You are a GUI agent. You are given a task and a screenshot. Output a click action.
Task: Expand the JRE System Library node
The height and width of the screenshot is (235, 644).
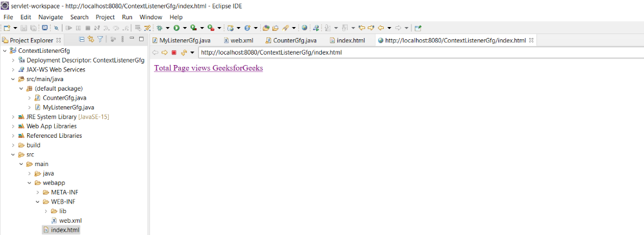click(13, 117)
